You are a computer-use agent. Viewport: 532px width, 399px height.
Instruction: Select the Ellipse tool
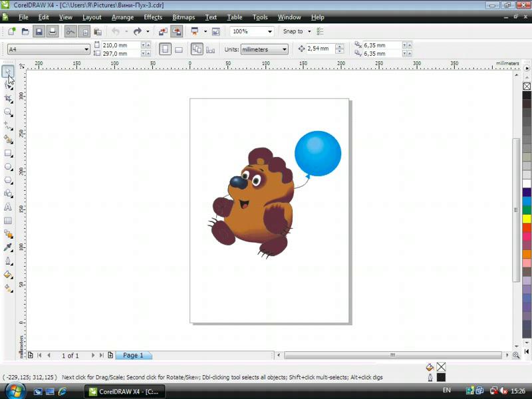click(8, 167)
